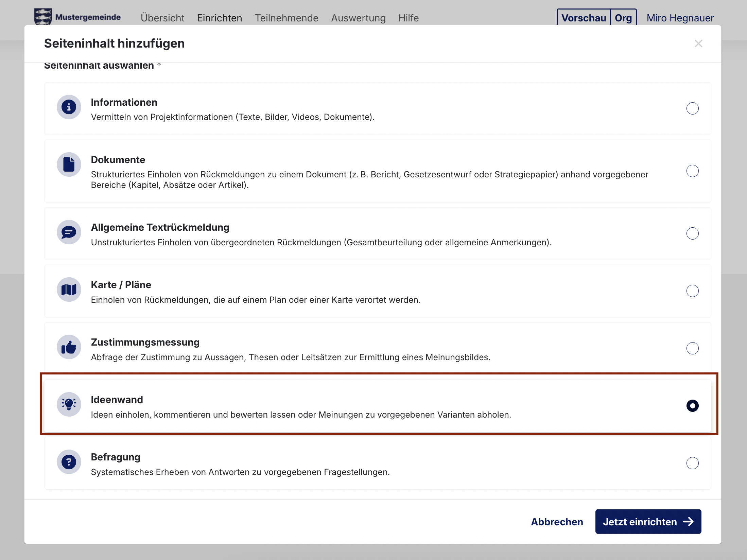The height and width of the screenshot is (560, 747).
Task: Click the Befragung question mark icon
Action: (69, 462)
